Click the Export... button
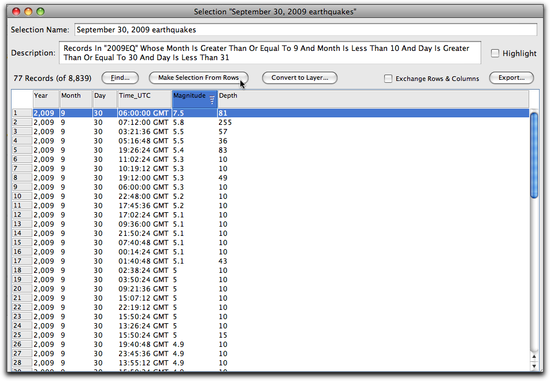550x381 pixels. tap(511, 78)
